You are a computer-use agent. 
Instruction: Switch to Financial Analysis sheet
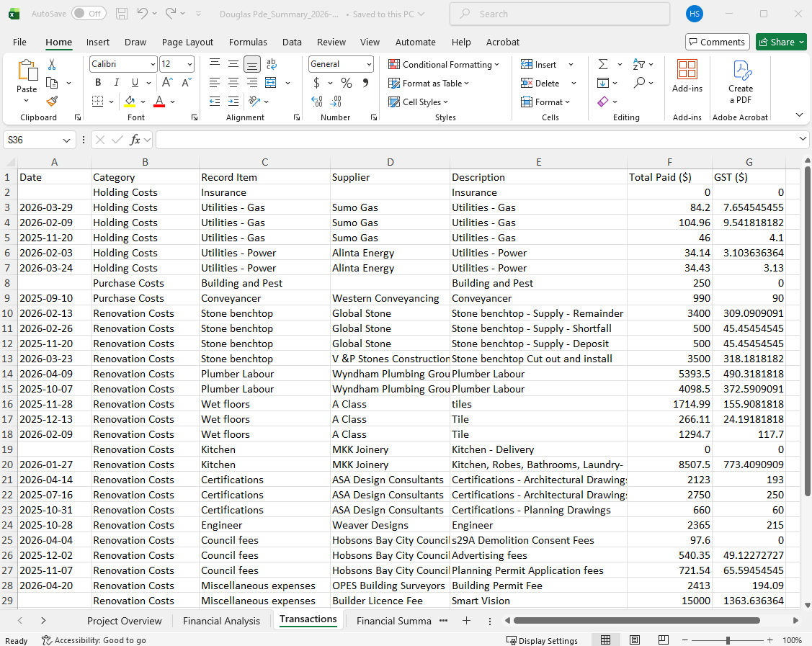click(221, 621)
